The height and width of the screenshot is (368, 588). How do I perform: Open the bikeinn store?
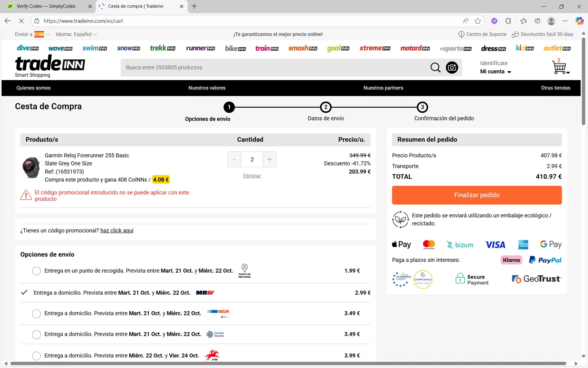(235, 48)
